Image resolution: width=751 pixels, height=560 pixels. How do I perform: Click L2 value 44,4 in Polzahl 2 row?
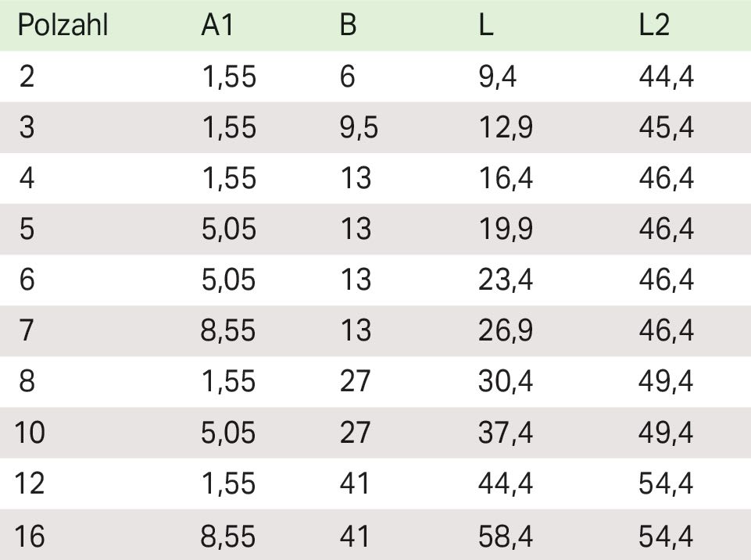tap(666, 77)
